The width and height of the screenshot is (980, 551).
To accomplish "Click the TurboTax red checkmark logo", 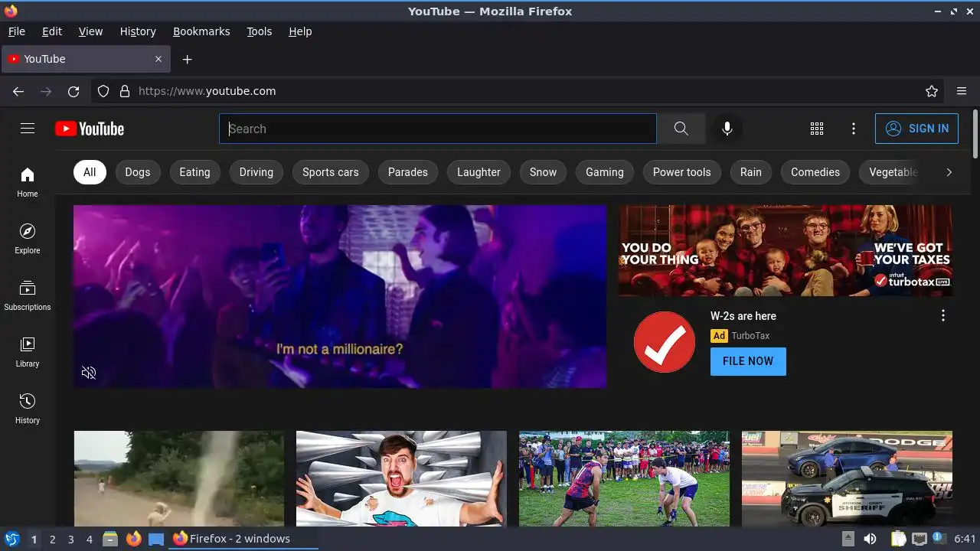I will (x=665, y=342).
